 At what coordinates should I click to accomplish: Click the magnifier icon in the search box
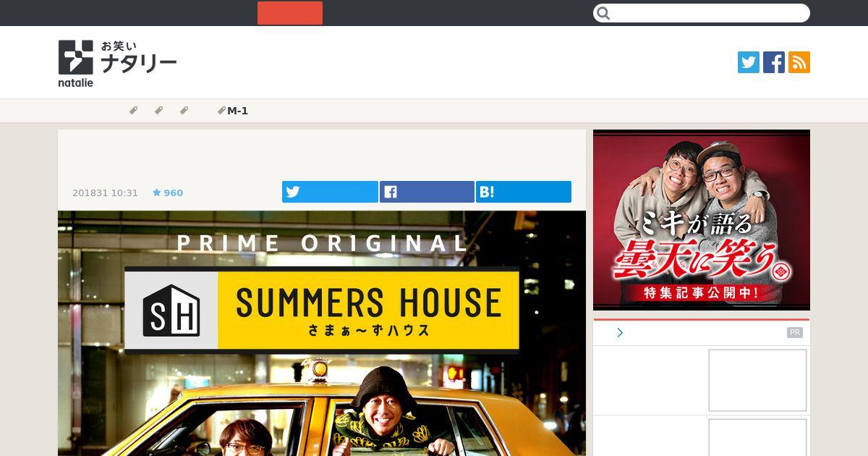604,13
